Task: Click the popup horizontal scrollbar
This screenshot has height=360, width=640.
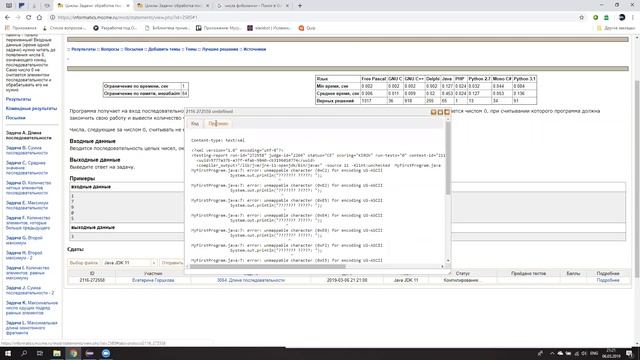Action: 267,267
